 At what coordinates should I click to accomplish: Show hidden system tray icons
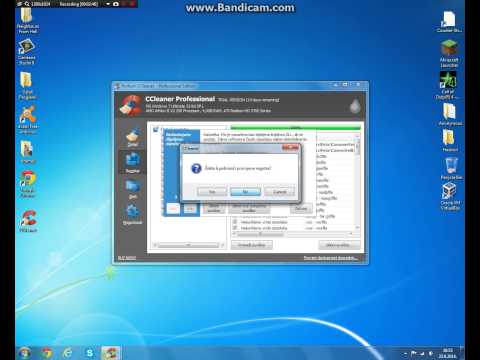405,353
